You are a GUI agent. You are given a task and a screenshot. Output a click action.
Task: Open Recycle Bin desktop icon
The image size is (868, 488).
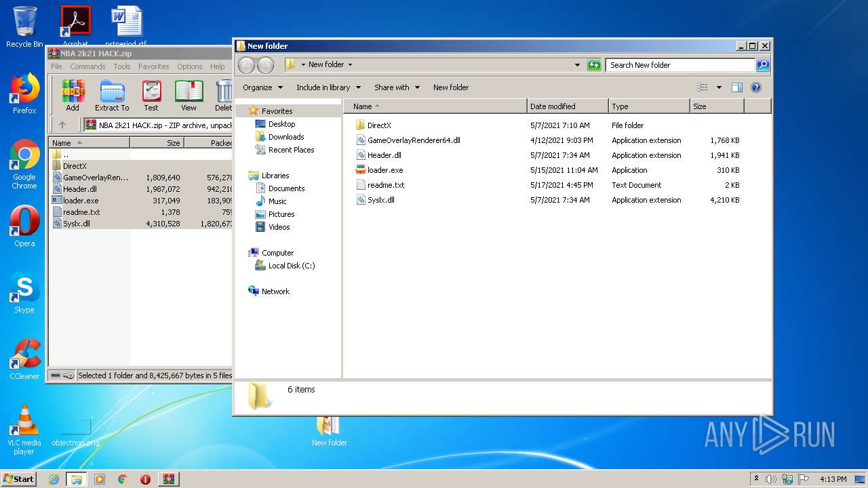click(x=24, y=27)
